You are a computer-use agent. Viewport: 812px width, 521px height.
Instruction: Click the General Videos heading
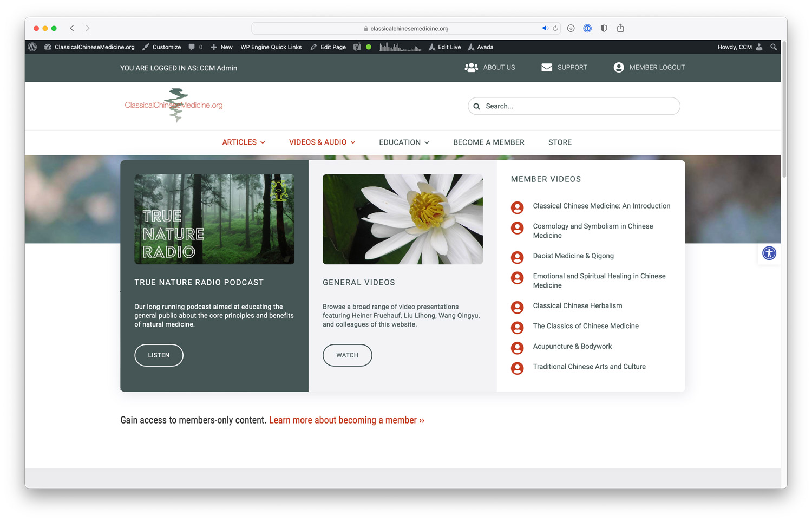click(359, 282)
